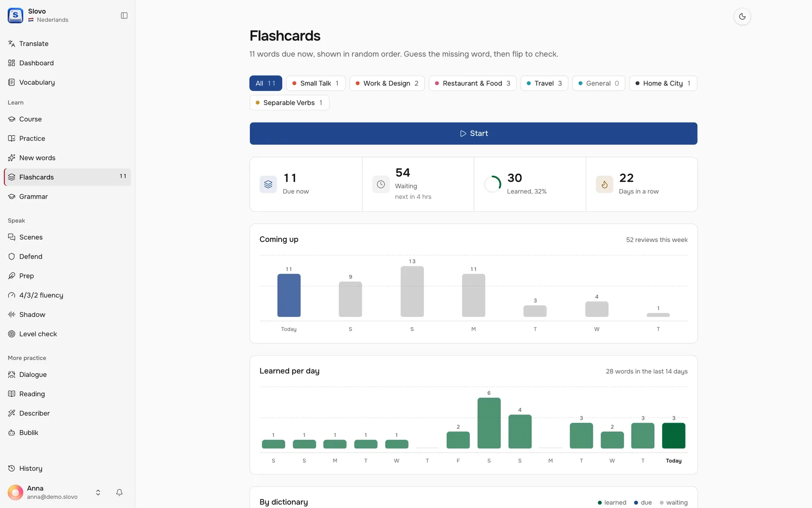Filter flashcards by Restaurant & Food

pyautogui.click(x=472, y=83)
